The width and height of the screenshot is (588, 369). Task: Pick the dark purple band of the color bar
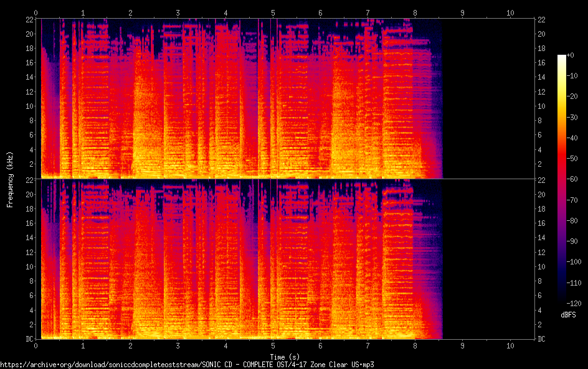[562, 261]
